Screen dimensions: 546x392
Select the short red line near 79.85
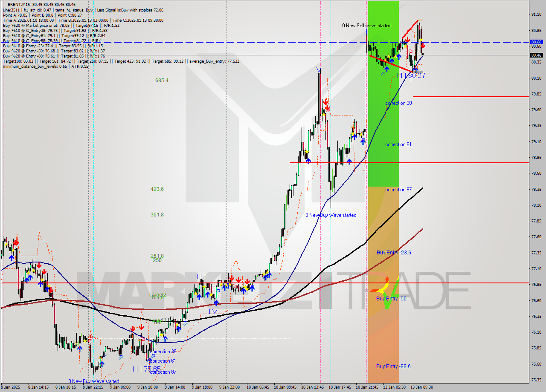(470, 97)
